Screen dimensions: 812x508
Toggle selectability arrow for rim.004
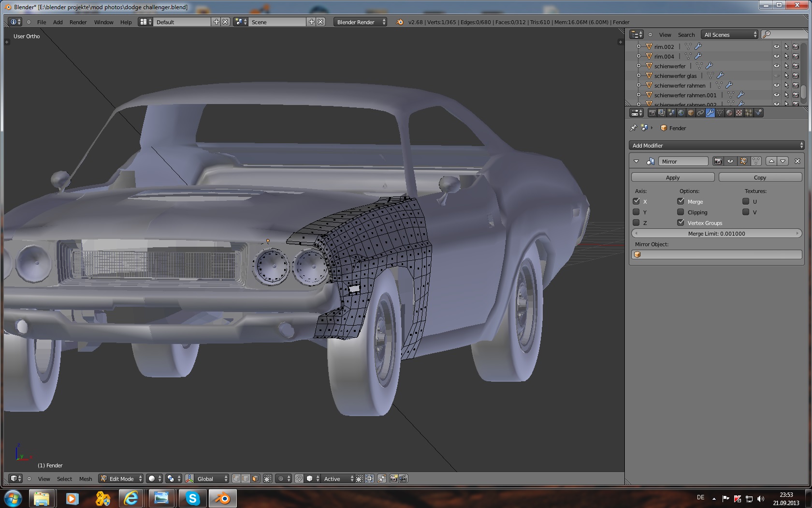pyautogui.click(x=786, y=56)
